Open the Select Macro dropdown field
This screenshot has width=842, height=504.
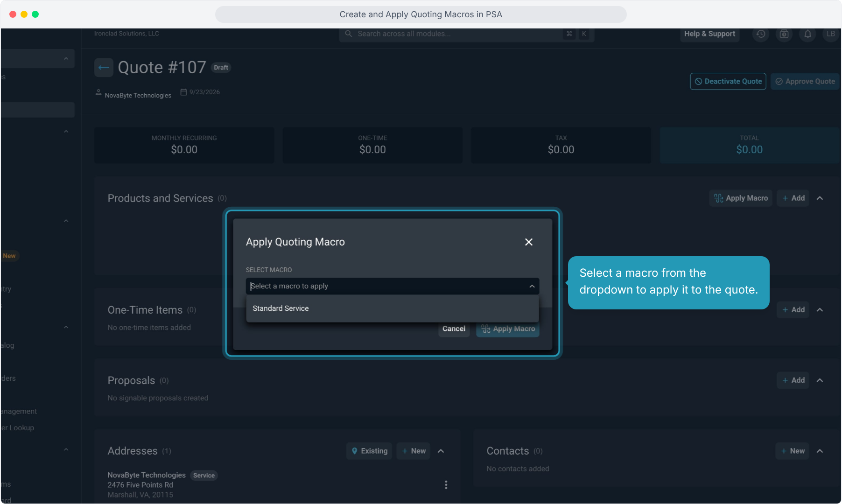(393, 286)
